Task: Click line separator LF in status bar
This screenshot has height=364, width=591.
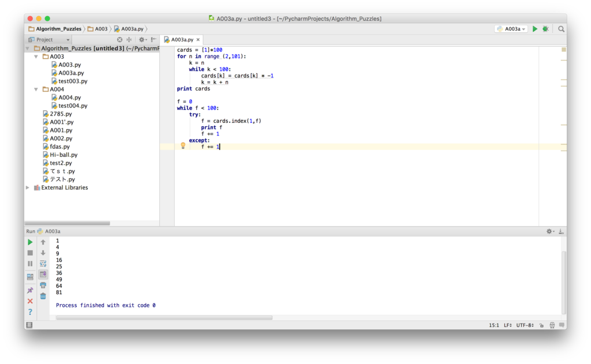Action: tap(508, 325)
